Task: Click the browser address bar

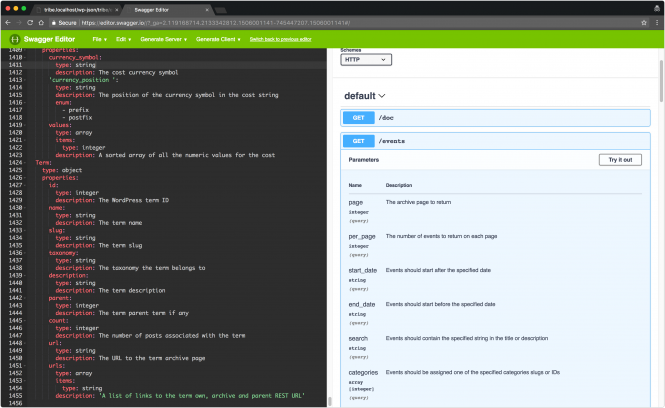Action: tap(330, 21)
